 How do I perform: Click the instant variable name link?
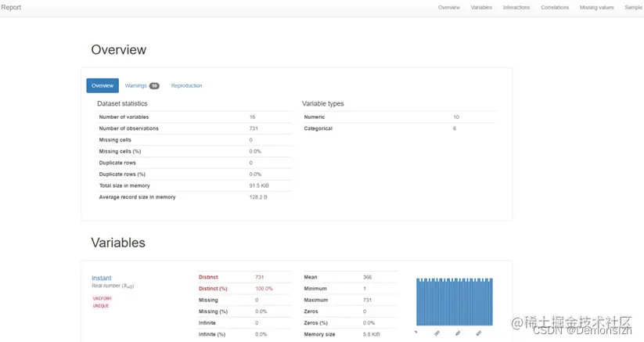102,278
